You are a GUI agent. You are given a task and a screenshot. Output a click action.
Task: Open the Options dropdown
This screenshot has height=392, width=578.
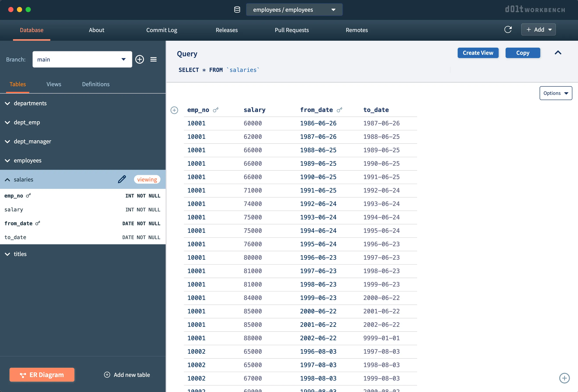tap(556, 93)
